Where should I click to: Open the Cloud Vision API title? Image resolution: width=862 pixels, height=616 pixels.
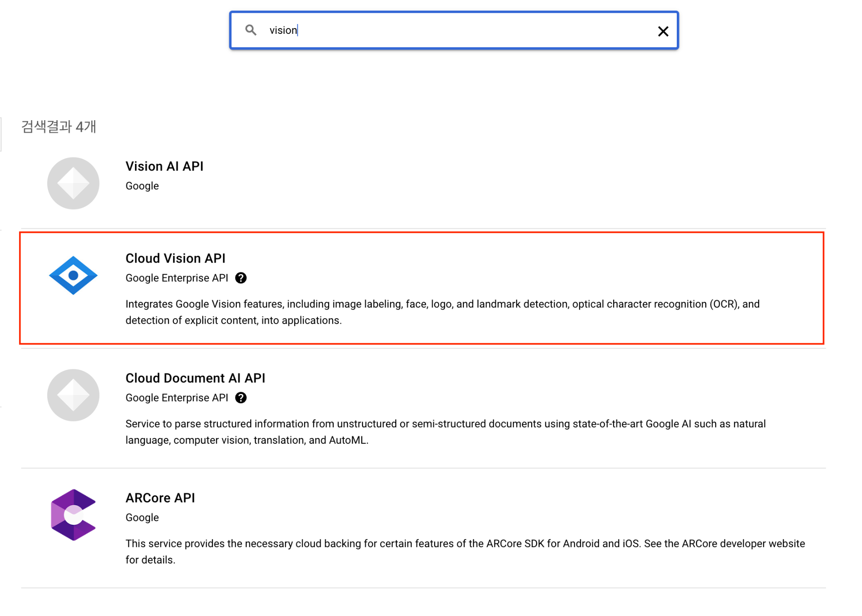(x=175, y=258)
